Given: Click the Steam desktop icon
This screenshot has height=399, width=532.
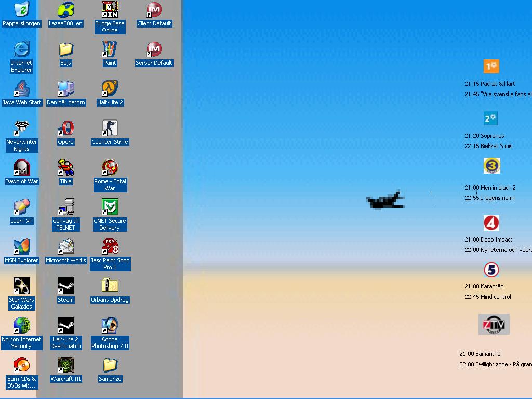Looking at the screenshot, I should (x=66, y=286).
